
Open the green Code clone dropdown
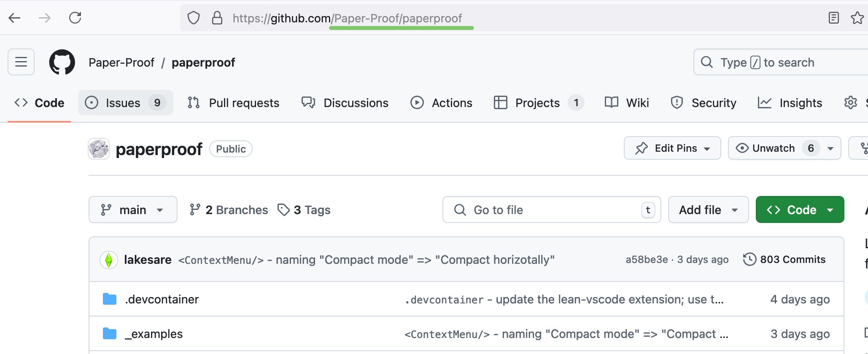pos(800,209)
